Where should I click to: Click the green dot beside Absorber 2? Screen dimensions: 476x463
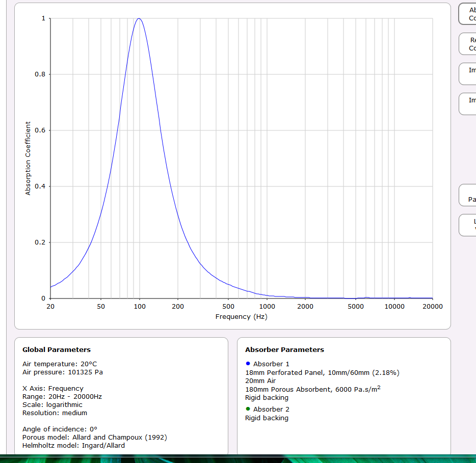(x=248, y=409)
